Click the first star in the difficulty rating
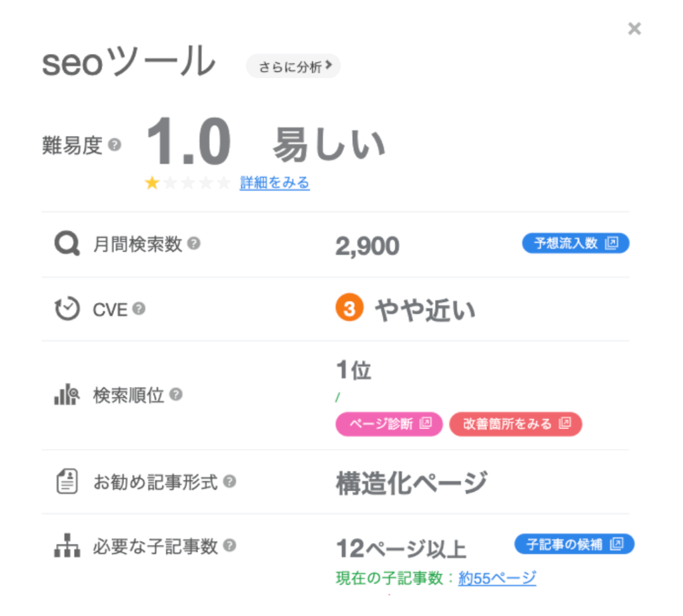This screenshot has height=616, width=683. tap(153, 182)
